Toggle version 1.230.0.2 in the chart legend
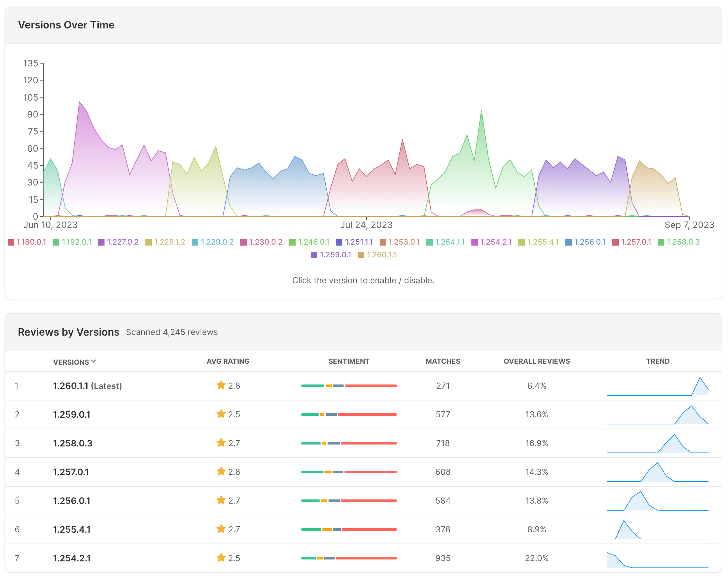This screenshot has height=578, width=728. pyautogui.click(x=261, y=242)
